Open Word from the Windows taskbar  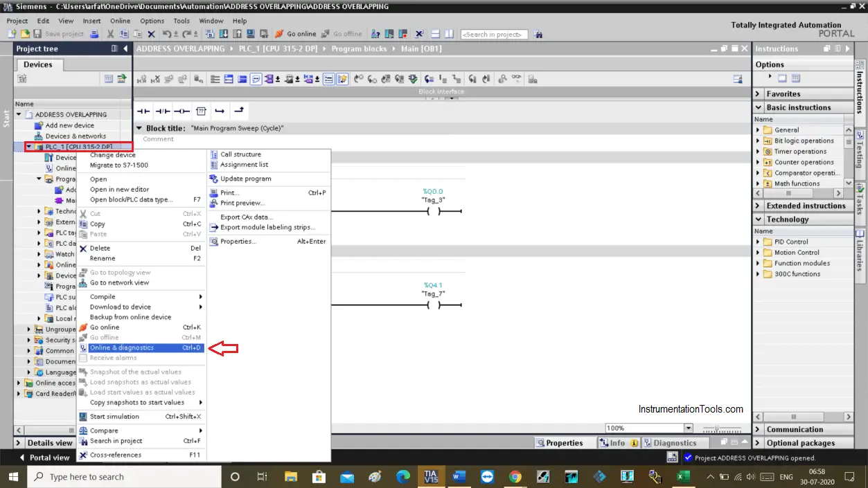[x=459, y=476]
